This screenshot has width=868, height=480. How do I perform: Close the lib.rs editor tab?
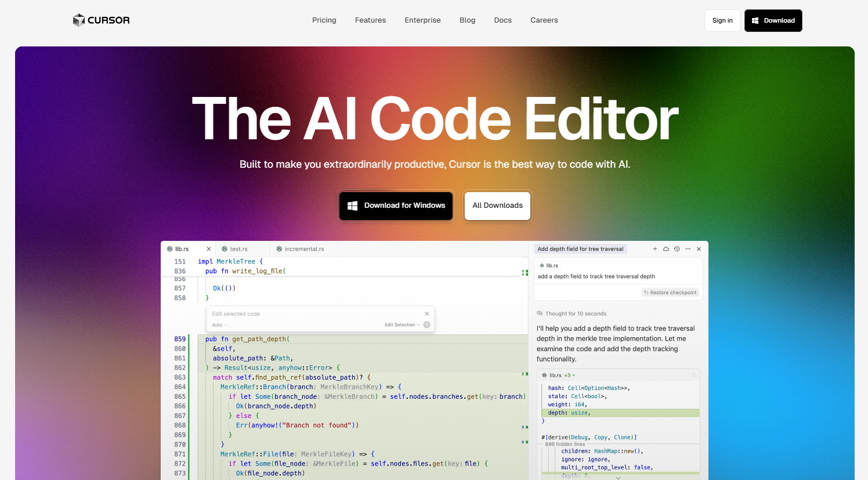[x=208, y=248]
